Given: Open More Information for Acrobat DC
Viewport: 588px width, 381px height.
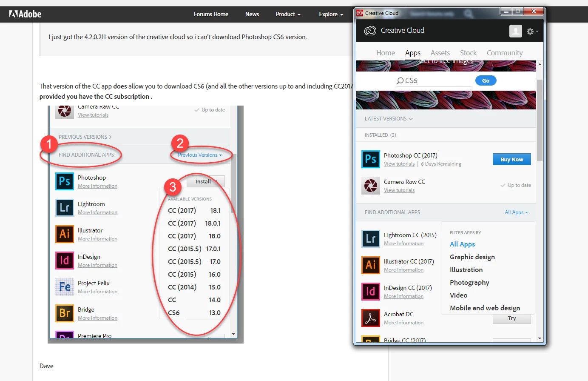Looking at the screenshot, I should coord(403,323).
